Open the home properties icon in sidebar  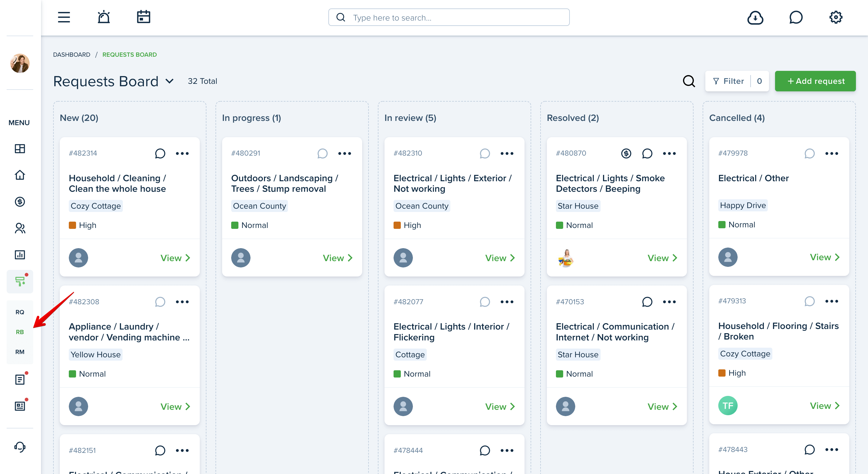tap(20, 175)
